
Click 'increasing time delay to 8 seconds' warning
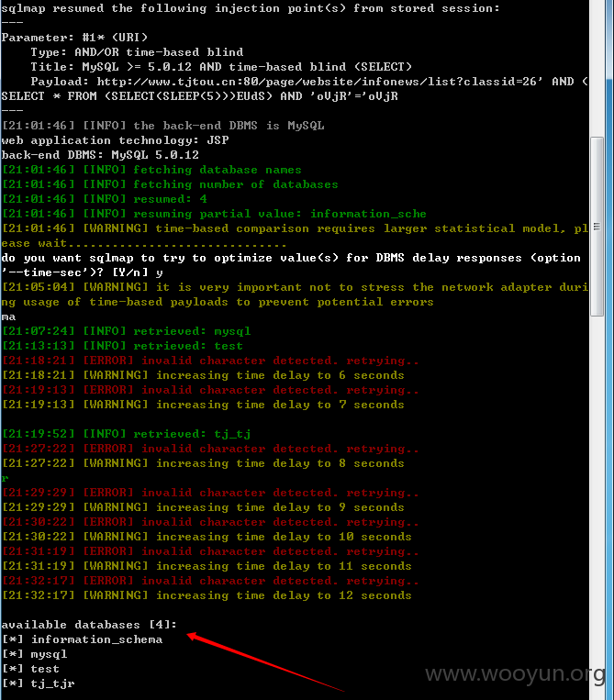(203, 463)
